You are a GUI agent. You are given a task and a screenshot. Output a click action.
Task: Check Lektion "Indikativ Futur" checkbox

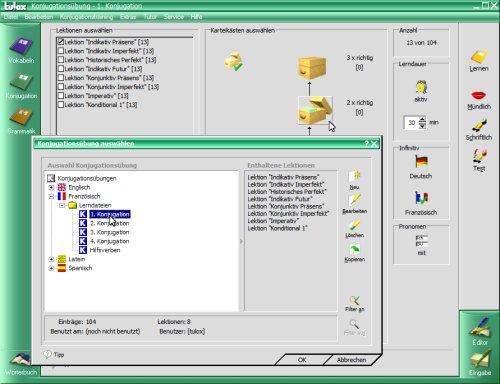pos(61,69)
